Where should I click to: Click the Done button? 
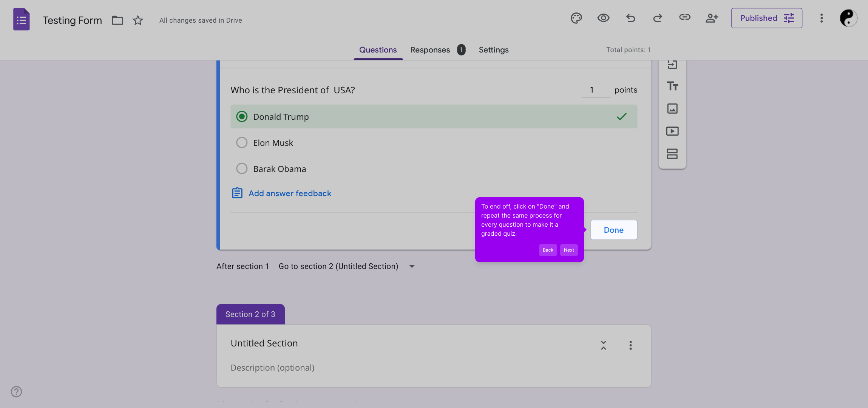click(613, 230)
